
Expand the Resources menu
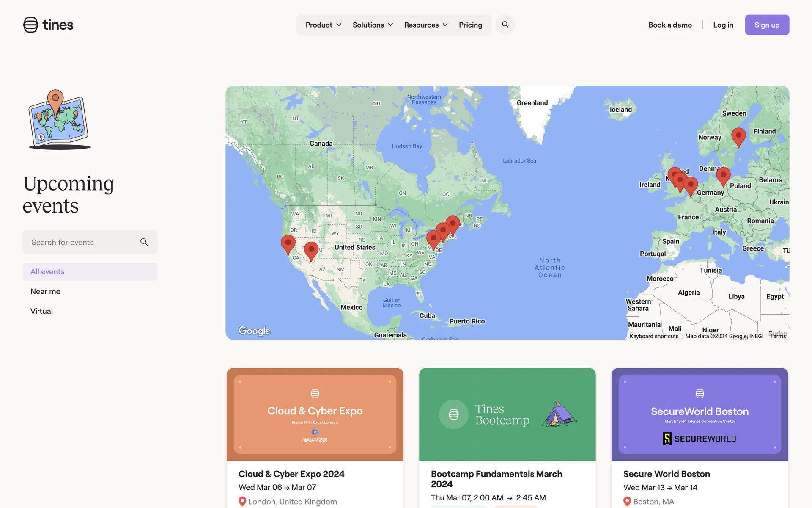pyautogui.click(x=425, y=25)
